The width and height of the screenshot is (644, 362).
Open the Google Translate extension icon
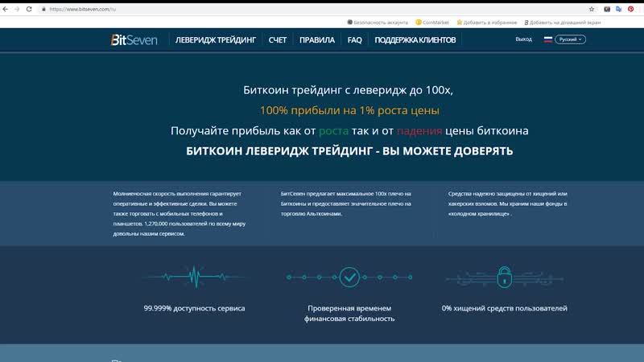tap(618, 9)
